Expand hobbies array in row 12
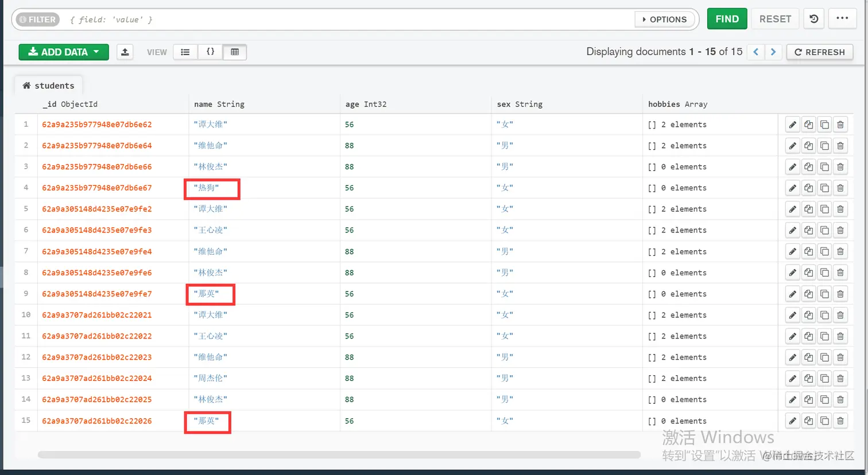 click(677, 357)
